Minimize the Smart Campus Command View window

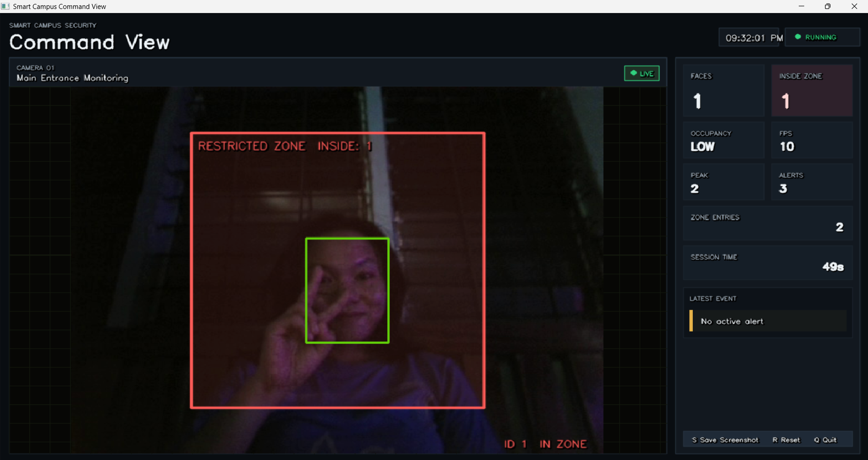[x=801, y=7]
